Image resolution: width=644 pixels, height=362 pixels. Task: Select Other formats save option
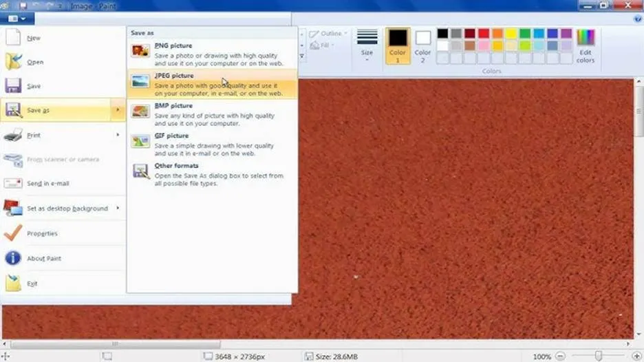(213, 174)
